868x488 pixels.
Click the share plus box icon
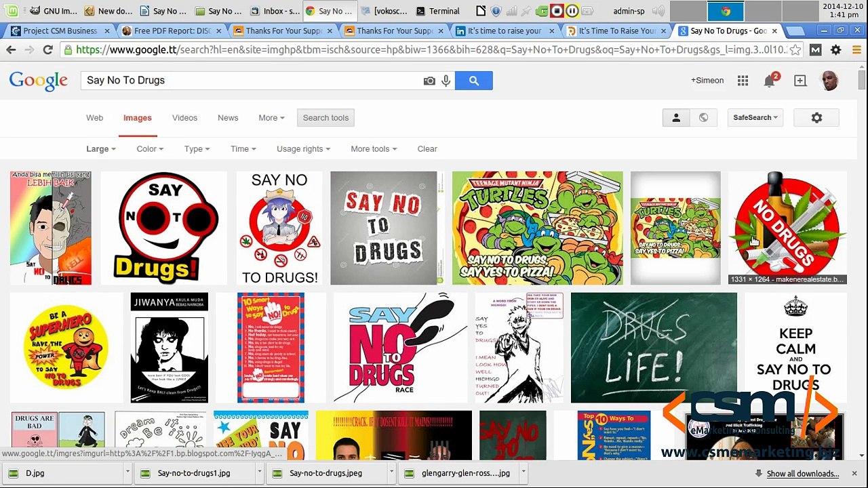click(800, 81)
